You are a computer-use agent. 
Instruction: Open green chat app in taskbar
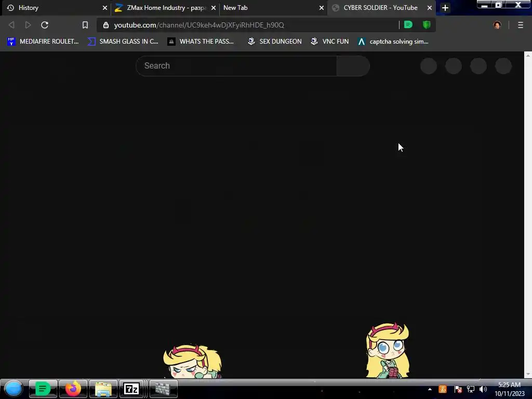[43, 389]
